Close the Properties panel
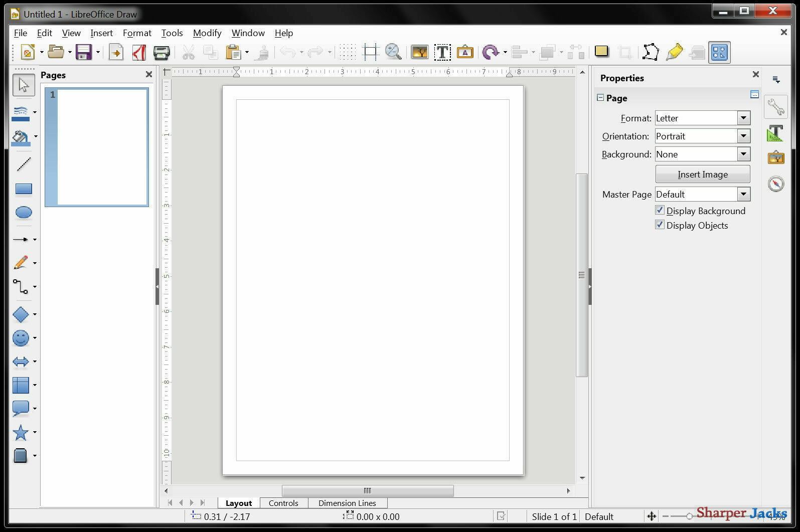800x532 pixels. pos(756,74)
